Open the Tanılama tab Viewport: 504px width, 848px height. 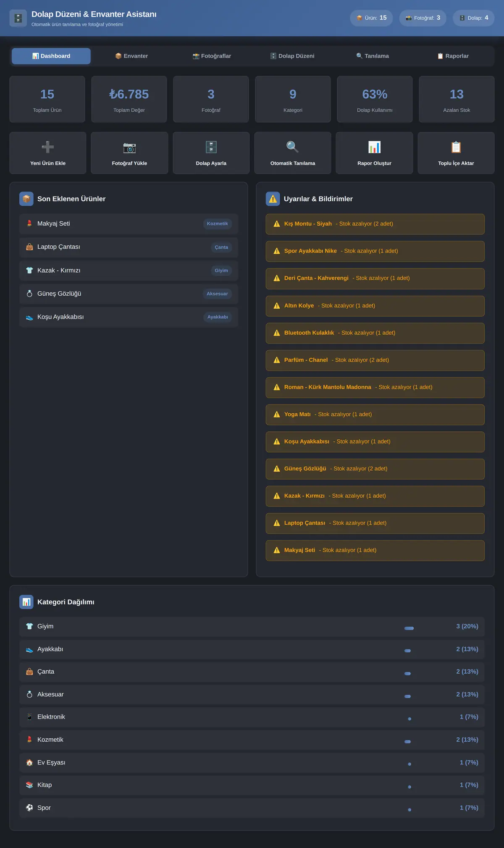click(373, 56)
